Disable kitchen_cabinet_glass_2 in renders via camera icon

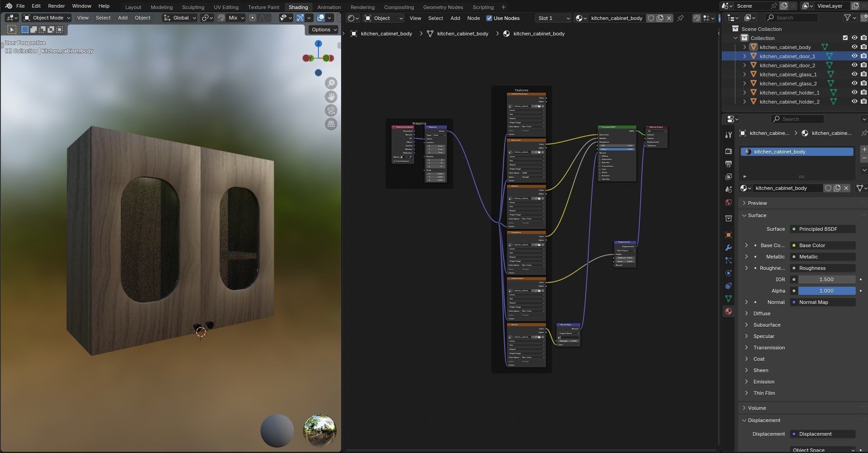click(863, 83)
